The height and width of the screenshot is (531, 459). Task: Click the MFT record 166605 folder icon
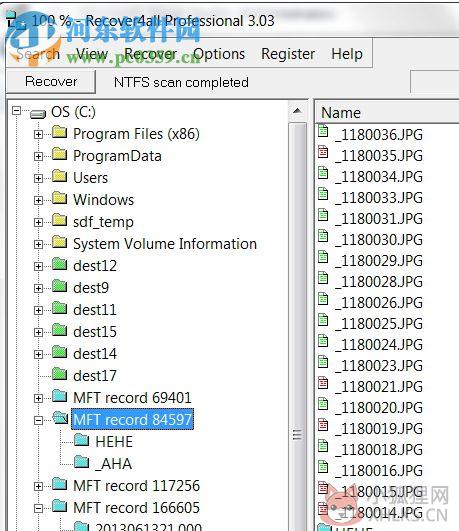pyautogui.click(x=60, y=506)
